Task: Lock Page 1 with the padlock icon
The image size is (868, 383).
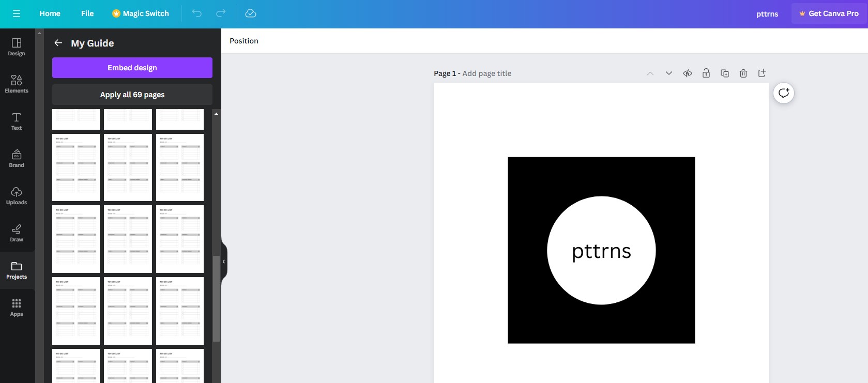Action: [x=706, y=73]
